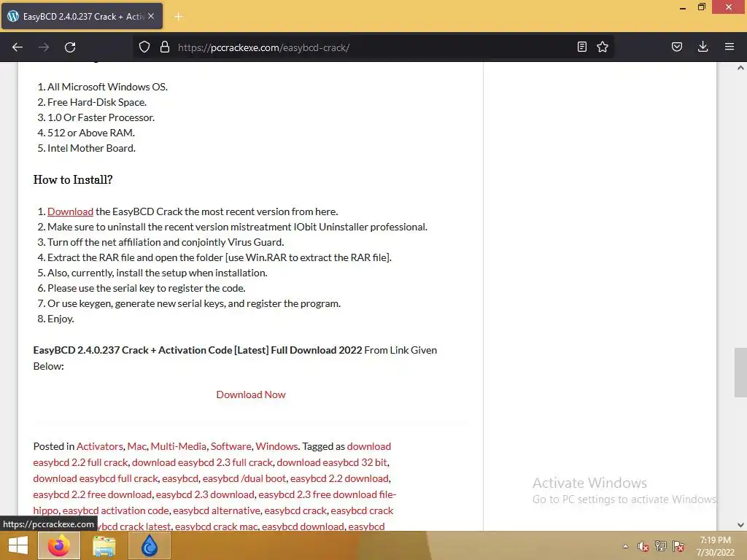Open tag 'download easybcd full crack'
Viewport: 747px width, 560px height.
coord(96,478)
